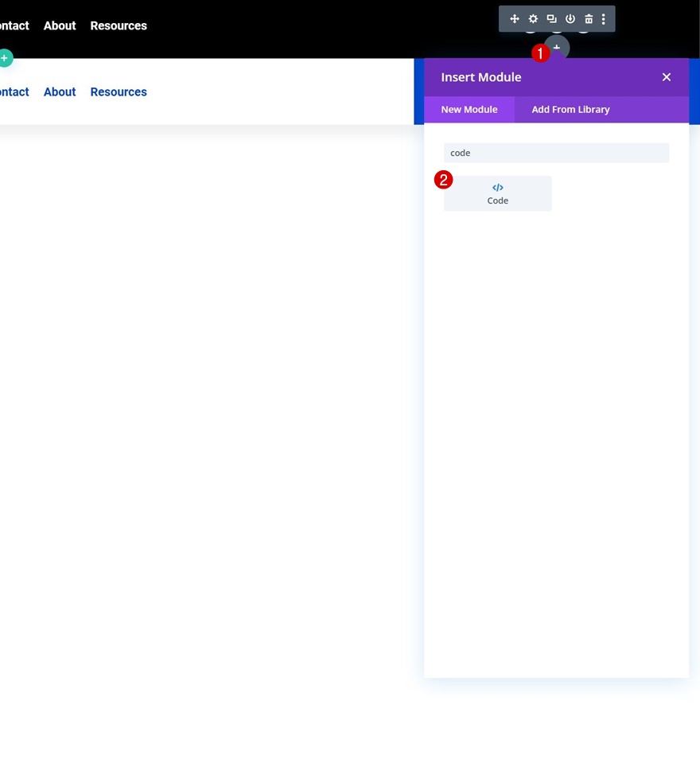Open the About menu in the white header
Image resolution: width=700 pixels, height=767 pixels.
[59, 91]
